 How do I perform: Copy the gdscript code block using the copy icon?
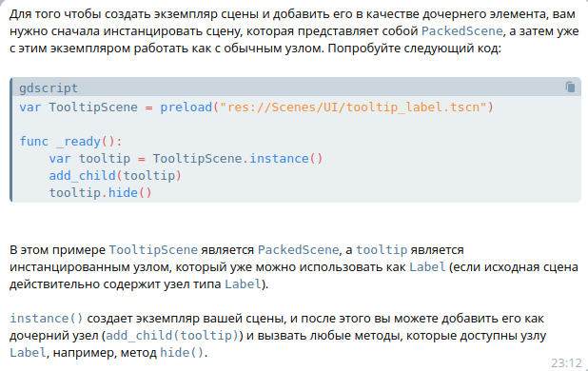(570, 87)
